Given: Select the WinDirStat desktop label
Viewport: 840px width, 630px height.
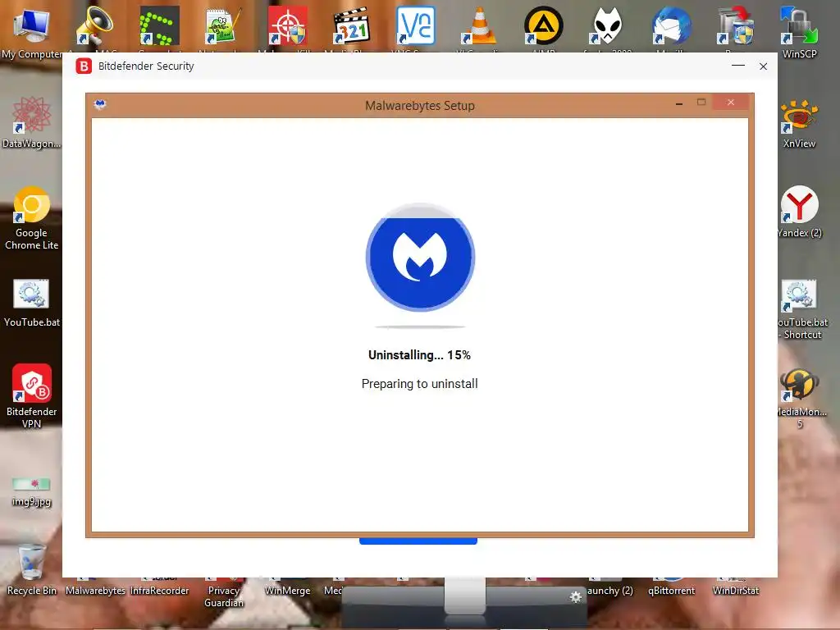Looking at the screenshot, I should (736, 591).
